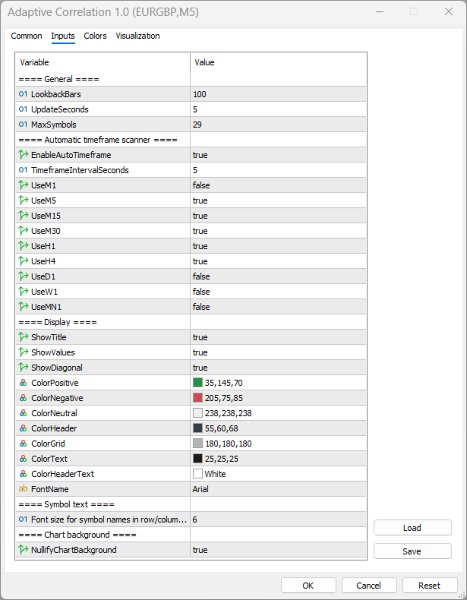Open the UseM30 value dropdown
The image size is (467, 600).
(x=278, y=231)
